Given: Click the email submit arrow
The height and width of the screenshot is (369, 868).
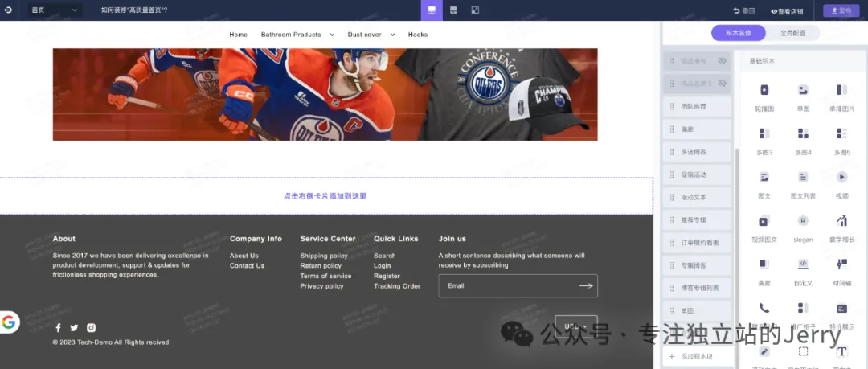Looking at the screenshot, I should tap(586, 286).
